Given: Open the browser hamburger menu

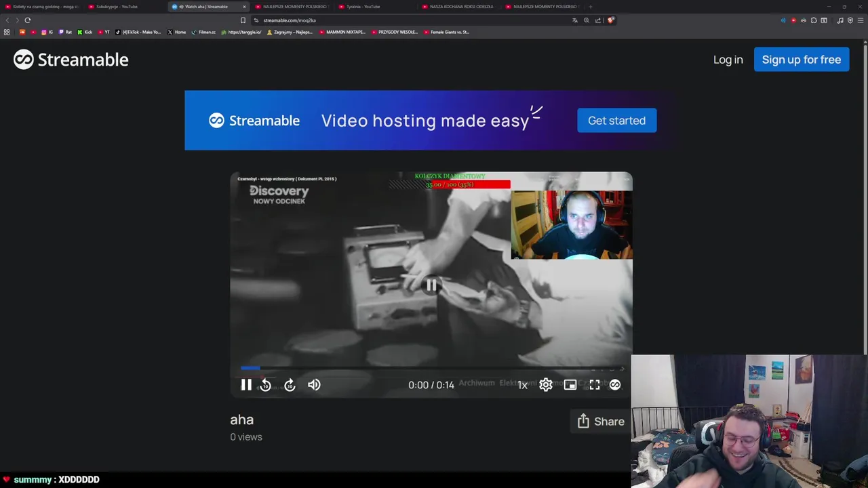Looking at the screenshot, I should point(861,20).
